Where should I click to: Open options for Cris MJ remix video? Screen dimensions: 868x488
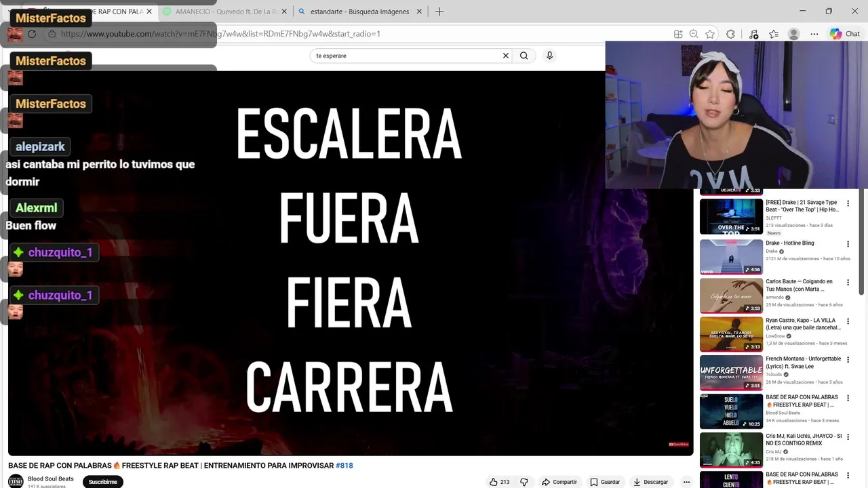pos(848,437)
